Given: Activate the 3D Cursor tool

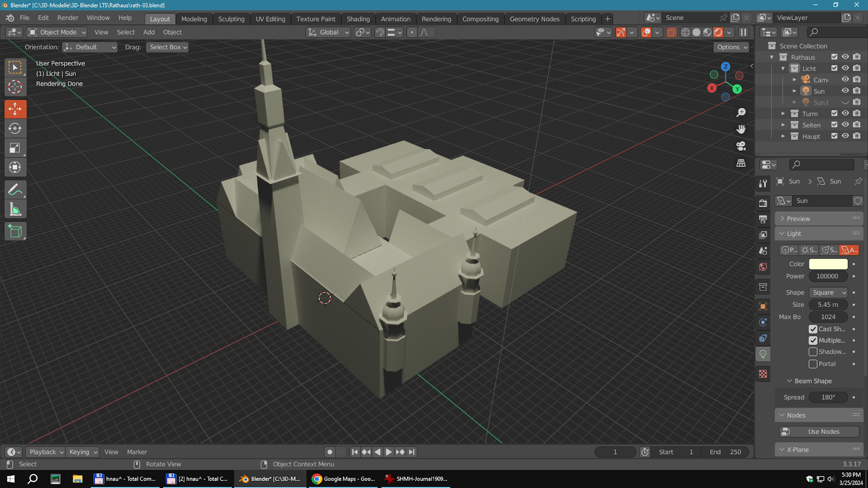Looking at the screenshot, I should pos(15,87).
